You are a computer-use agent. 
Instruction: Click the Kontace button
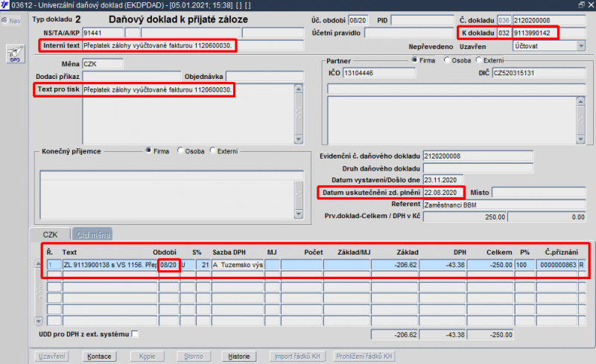(x=99, y=357)
